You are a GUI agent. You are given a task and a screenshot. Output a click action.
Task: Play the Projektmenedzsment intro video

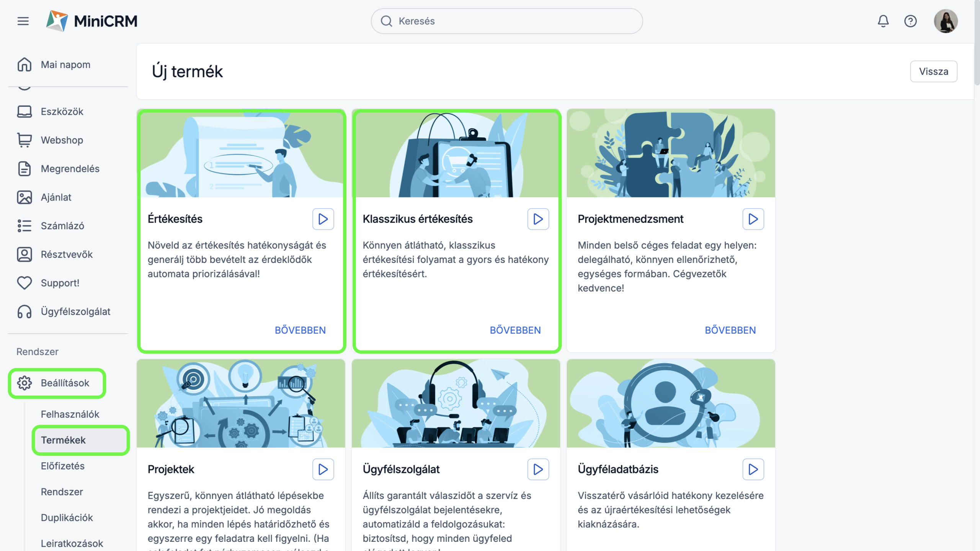753,219
